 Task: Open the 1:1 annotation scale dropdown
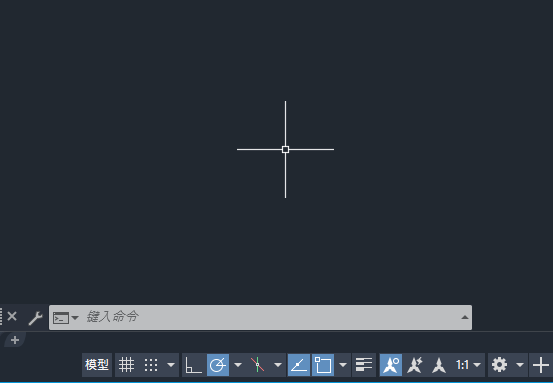(468, 365)
